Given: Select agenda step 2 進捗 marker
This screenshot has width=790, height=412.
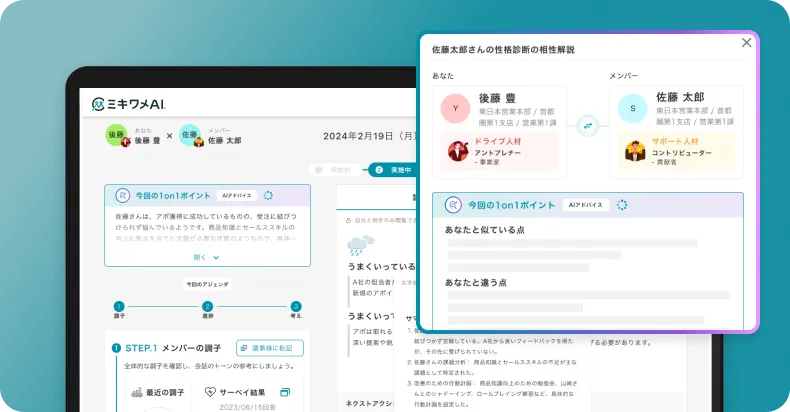Looking at the screenshot, I should pyautogui.click(x=207, y=306).
